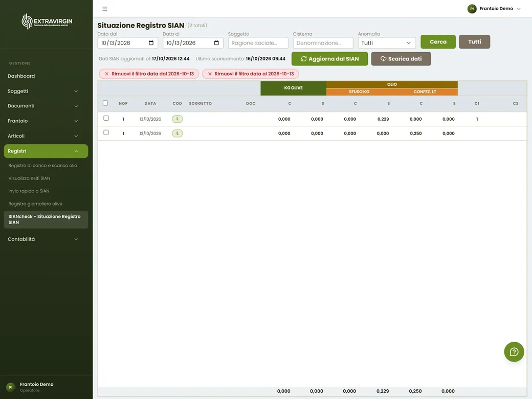Click the CONFEZ. LT header band

point(425,92)
